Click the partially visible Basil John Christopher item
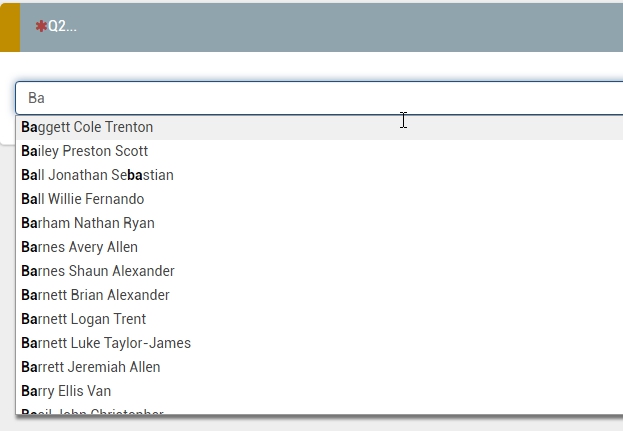This screenshot has height=431, width=623. point(92,410)
